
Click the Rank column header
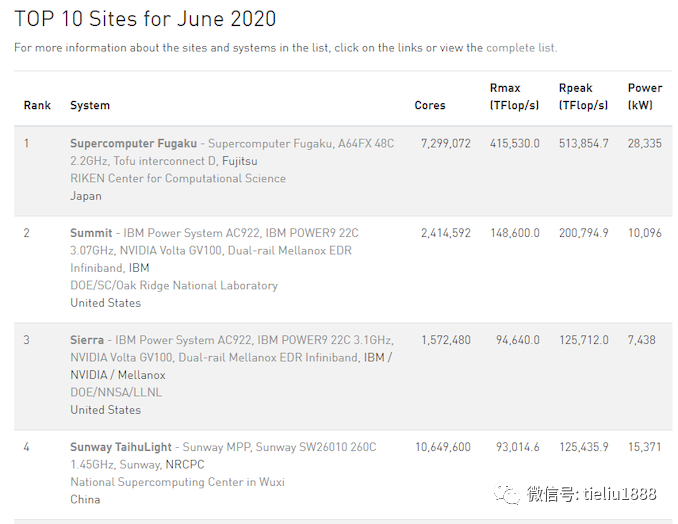pos(37,106)
